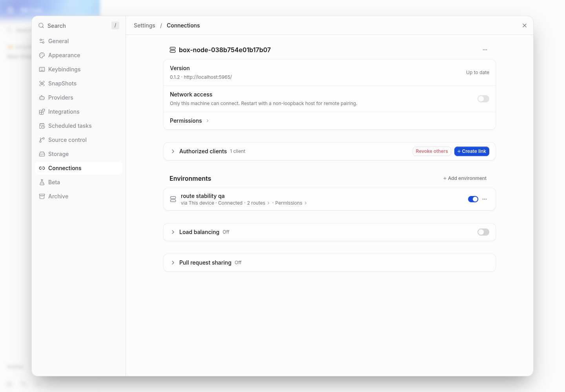Click the SnapShots camera icon
This screenshot has width=565, height=392.
pyautogui.click(x=42, y=83)
